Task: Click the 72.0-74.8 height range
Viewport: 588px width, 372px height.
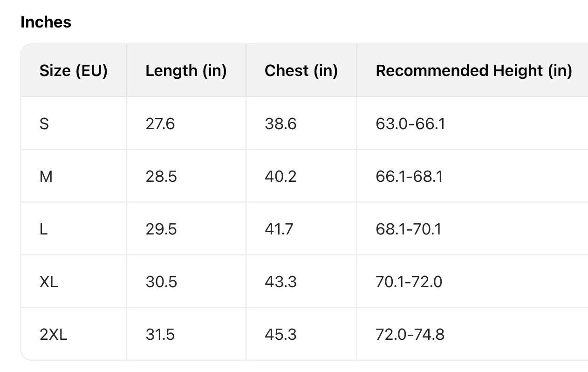Action: 410,335
